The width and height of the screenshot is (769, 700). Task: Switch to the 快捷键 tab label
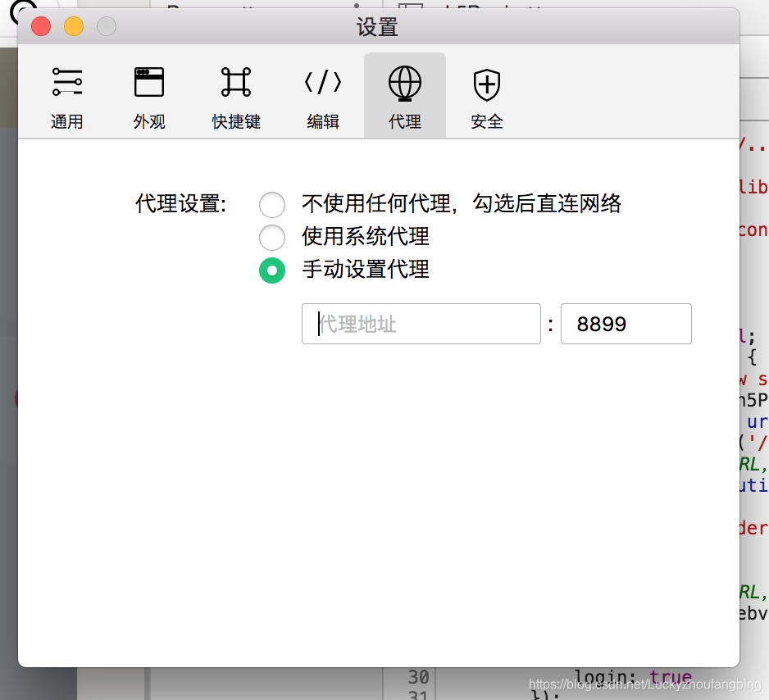pos(236,121)
